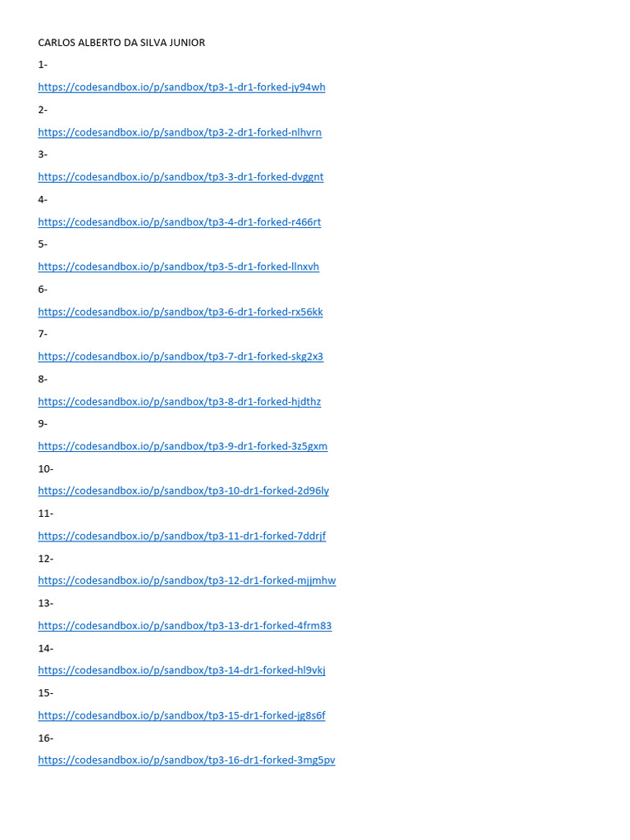This screenshot has height=840, width=630.
Task: Click the "16-" item number text
Action: pos(46,738)
